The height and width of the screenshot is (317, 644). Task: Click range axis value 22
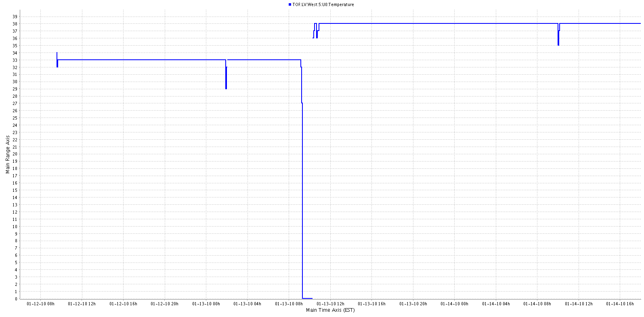click(15, 140)
